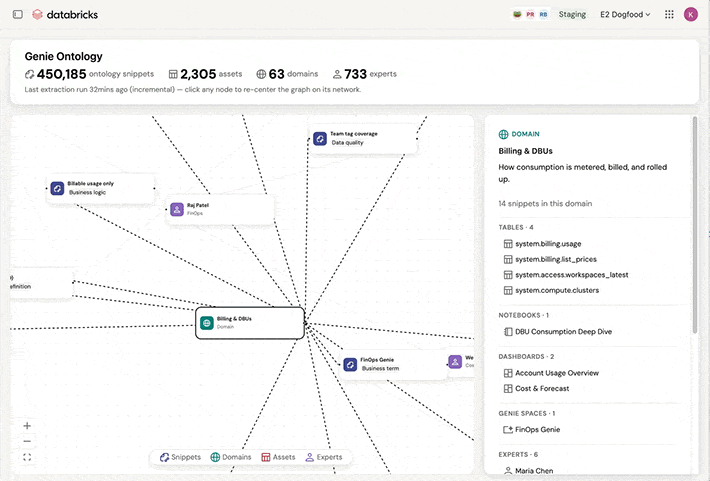Zoom in on the graph
This screenshot has width=710, height=481.
pyautogui.click(x=27, y=426)
